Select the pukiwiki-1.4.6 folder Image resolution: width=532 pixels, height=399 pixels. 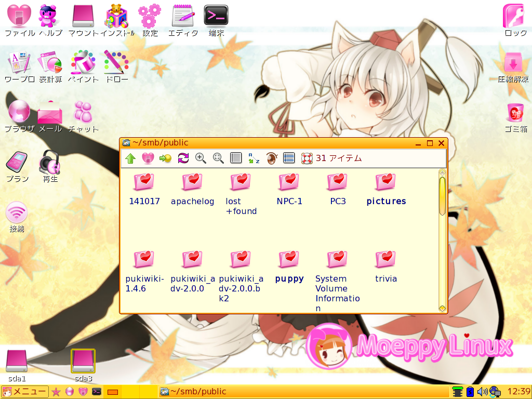click(x=144, y=272)
